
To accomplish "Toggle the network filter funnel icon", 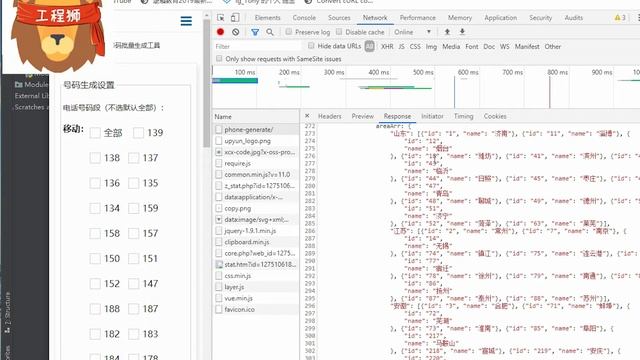I will [255, 32].
